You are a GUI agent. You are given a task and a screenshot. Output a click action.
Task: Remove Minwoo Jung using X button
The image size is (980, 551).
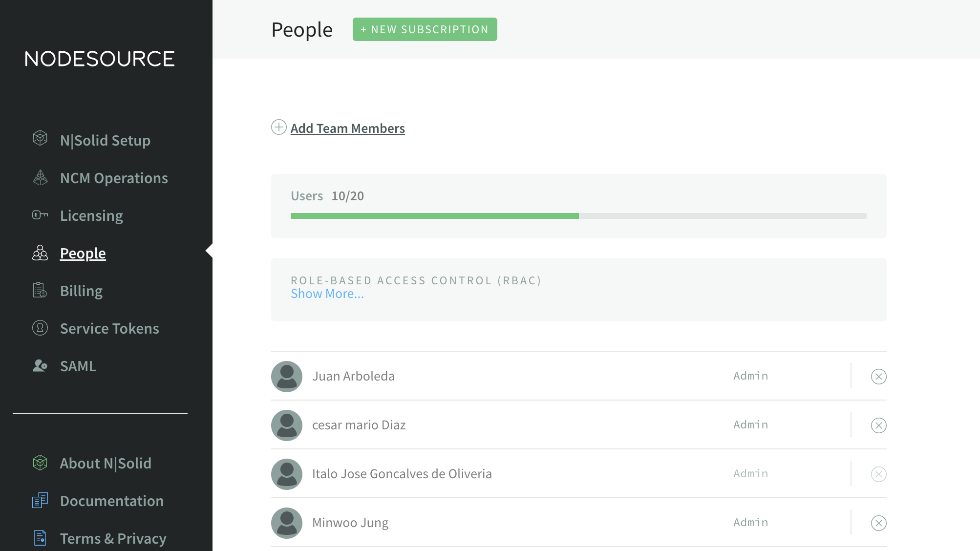click(x=878, y=523)
